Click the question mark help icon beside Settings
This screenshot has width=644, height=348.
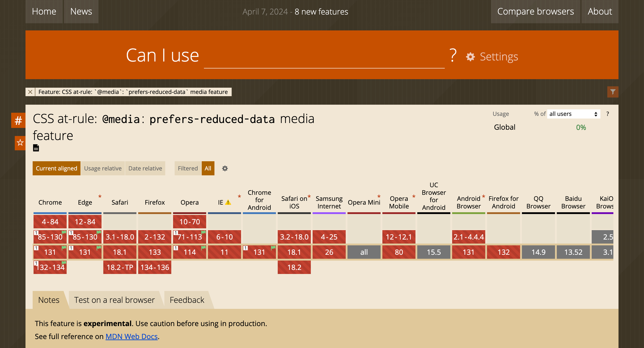pyautogui.click(x=453, y=55)
